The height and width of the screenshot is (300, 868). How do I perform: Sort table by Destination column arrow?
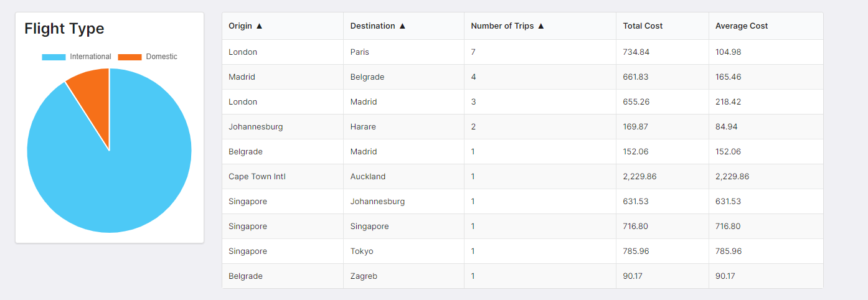point(402,26)
